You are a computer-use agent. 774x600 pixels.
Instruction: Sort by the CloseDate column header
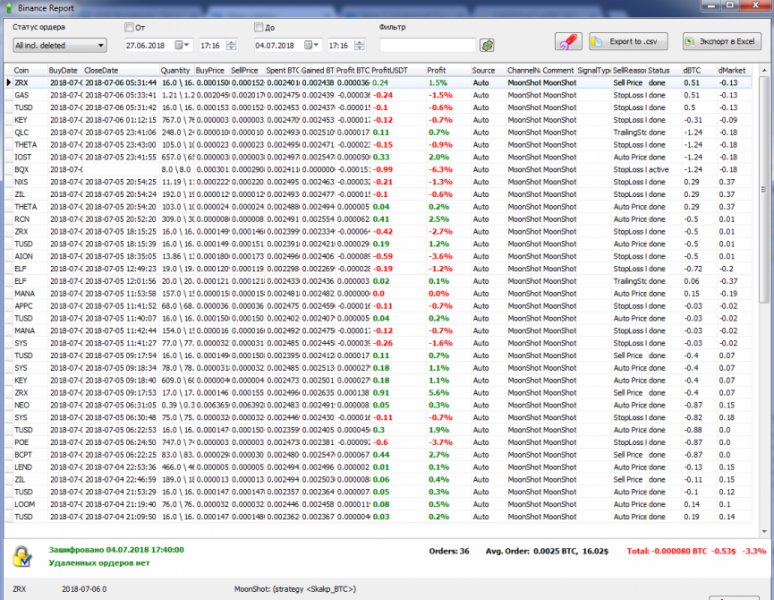tap(120, 70)
